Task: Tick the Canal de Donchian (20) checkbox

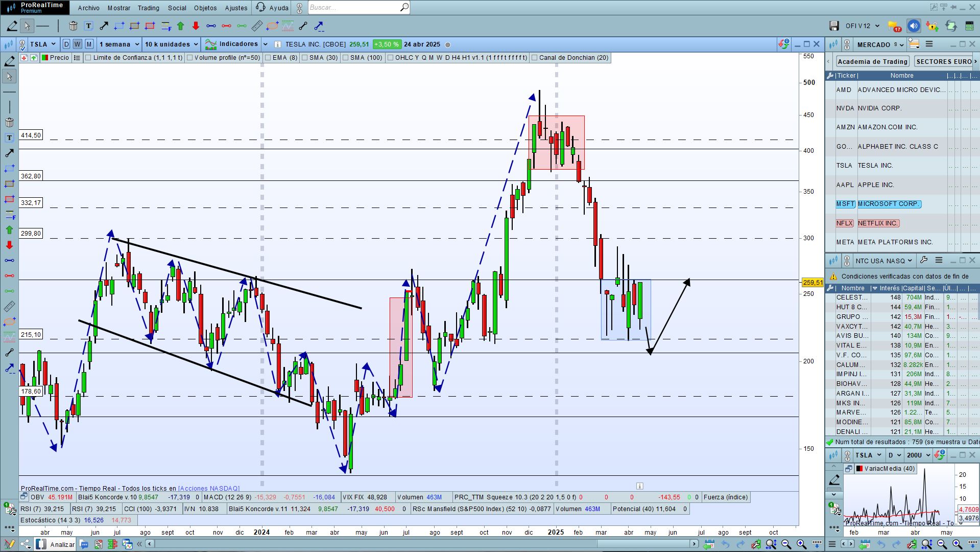Action: coord(534,58)
